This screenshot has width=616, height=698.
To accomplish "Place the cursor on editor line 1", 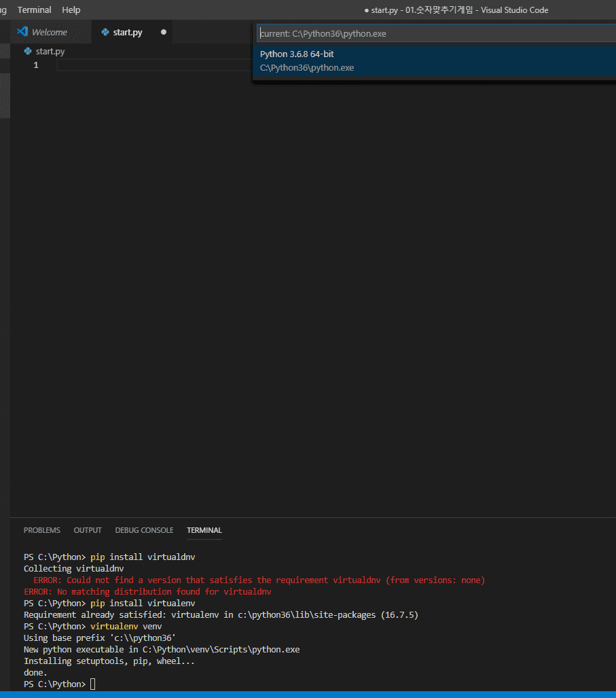I will click(x=154, y=65).
